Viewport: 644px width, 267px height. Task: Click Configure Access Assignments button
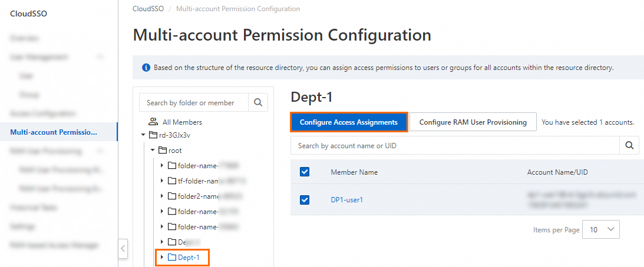[x=349, y=122]
